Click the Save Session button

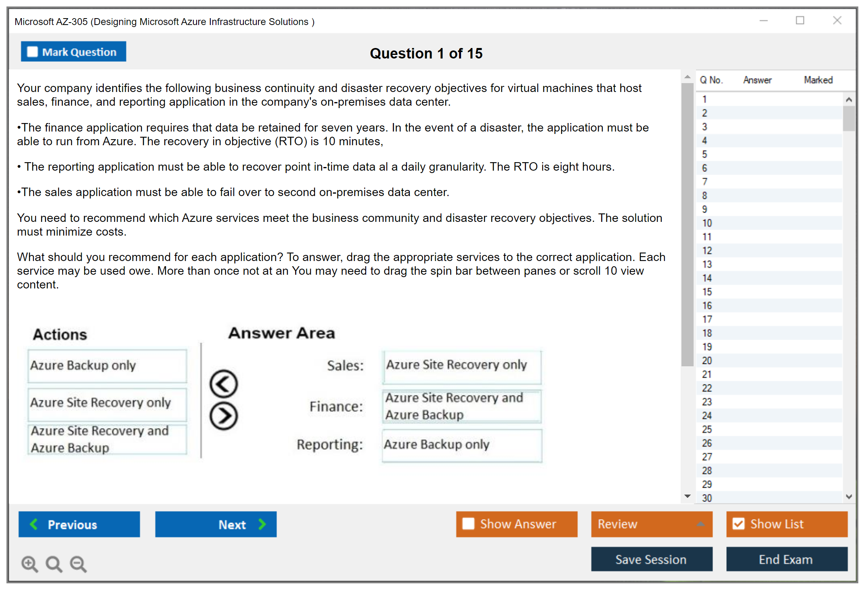(x=651, y=559)
